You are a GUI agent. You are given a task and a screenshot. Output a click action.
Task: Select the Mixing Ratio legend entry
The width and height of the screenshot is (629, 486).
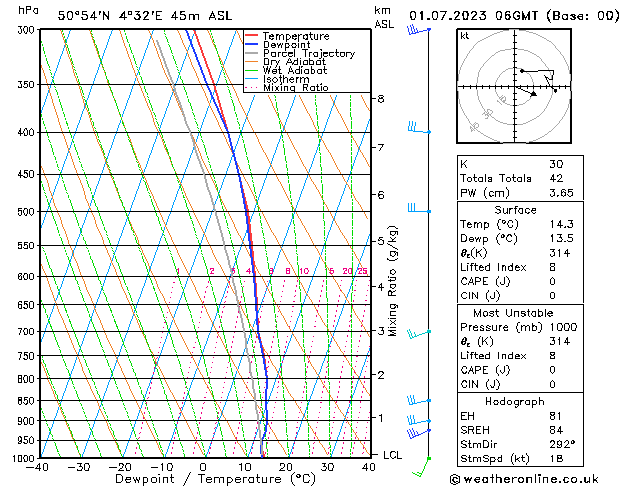[295, 88]
